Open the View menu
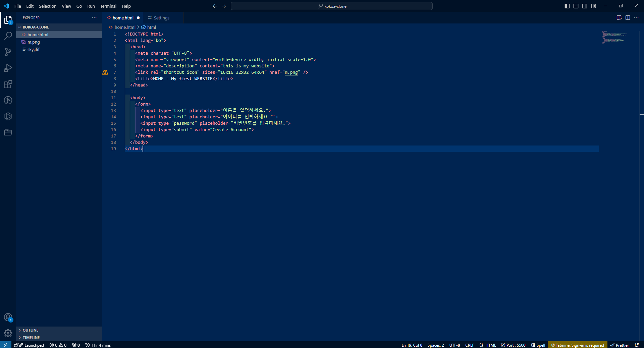 click(66, 6)
